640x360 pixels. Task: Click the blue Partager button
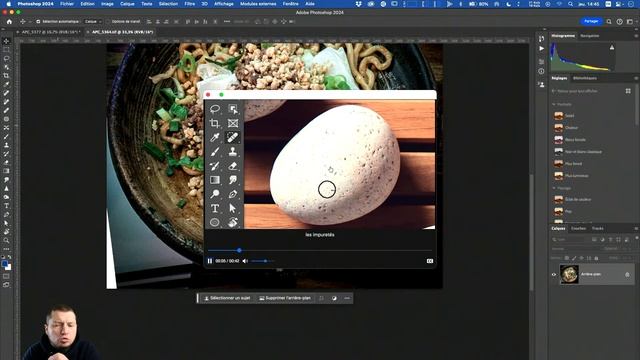(591, 21)
